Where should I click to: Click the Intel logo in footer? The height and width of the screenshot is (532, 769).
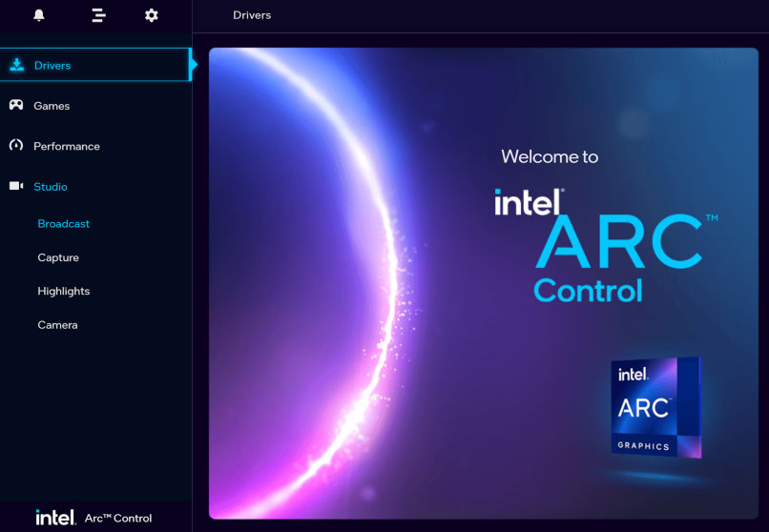point(55,518)
